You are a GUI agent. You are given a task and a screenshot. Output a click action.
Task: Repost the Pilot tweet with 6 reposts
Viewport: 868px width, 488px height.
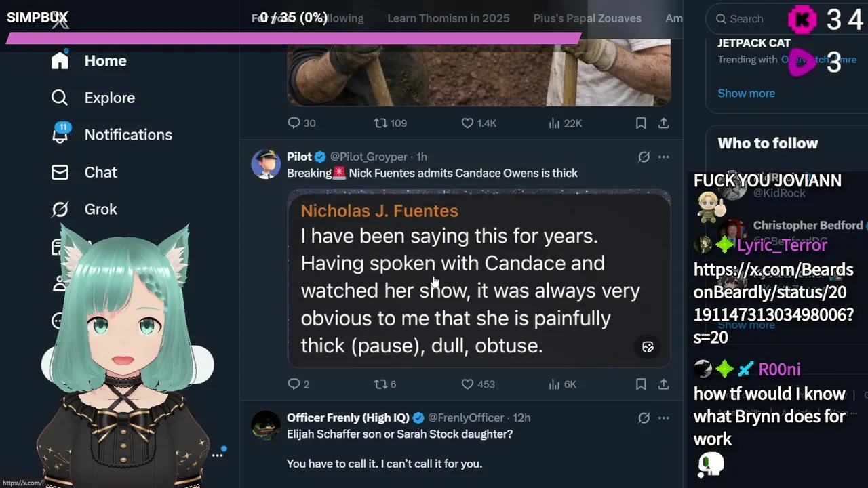[381, 384]
